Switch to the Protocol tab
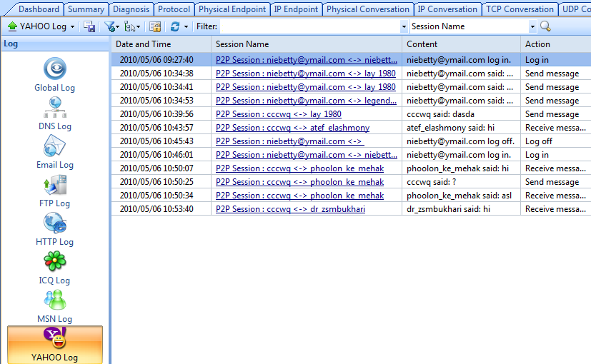591x364 pixels. click(x=174, y=9)
